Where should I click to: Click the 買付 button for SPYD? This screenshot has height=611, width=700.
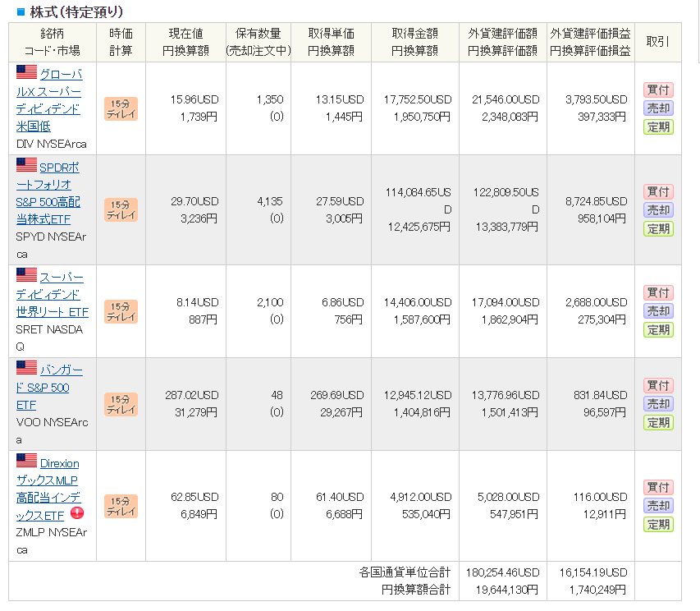click(658, 192)
